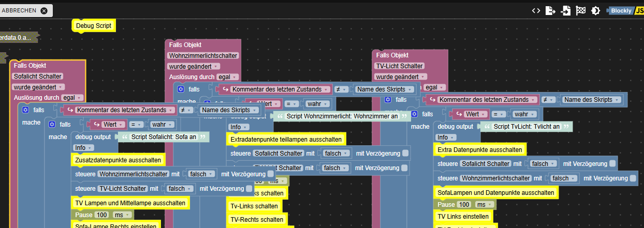Open 'Info' severity dropdown in Sofalicht block
This screenshot has height=228, width=644.
(x=83, y=148)
